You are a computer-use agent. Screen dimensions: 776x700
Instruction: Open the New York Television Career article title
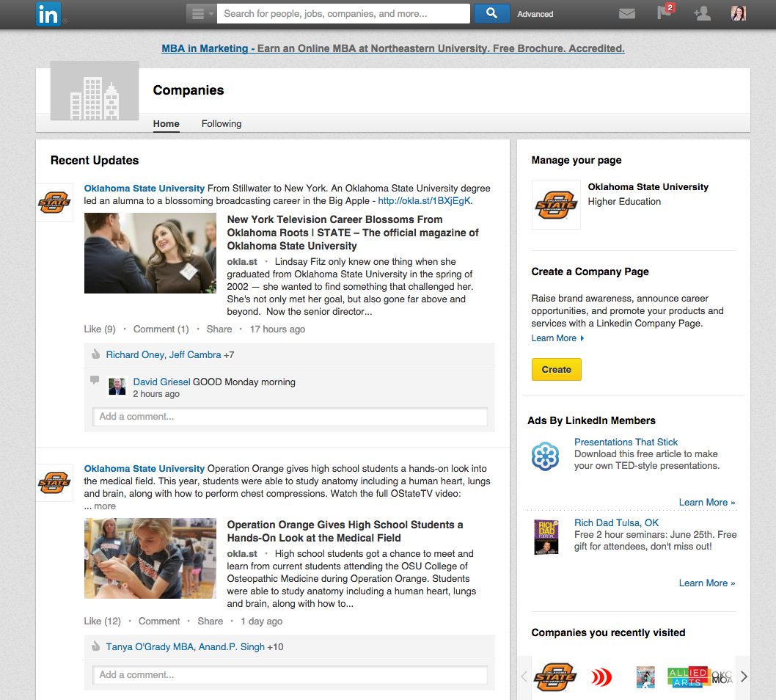353,233
